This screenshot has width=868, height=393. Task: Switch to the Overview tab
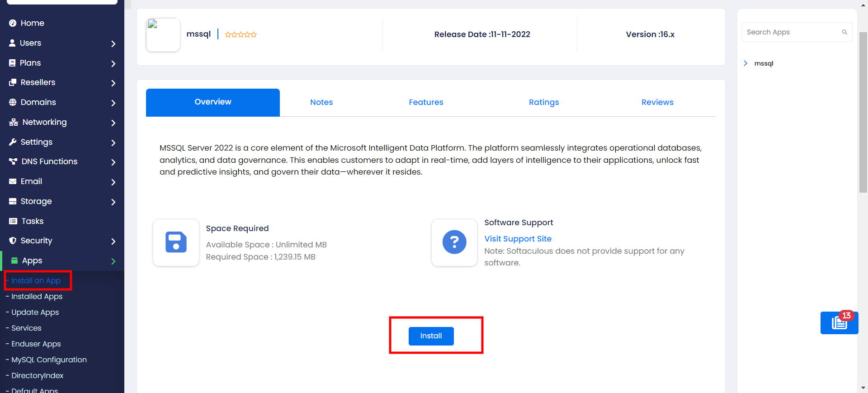213,102
